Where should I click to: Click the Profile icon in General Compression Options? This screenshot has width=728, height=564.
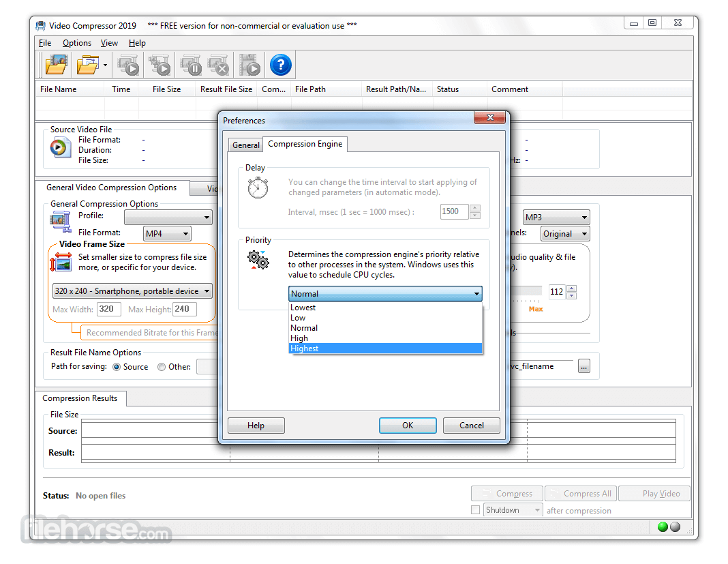61,222
